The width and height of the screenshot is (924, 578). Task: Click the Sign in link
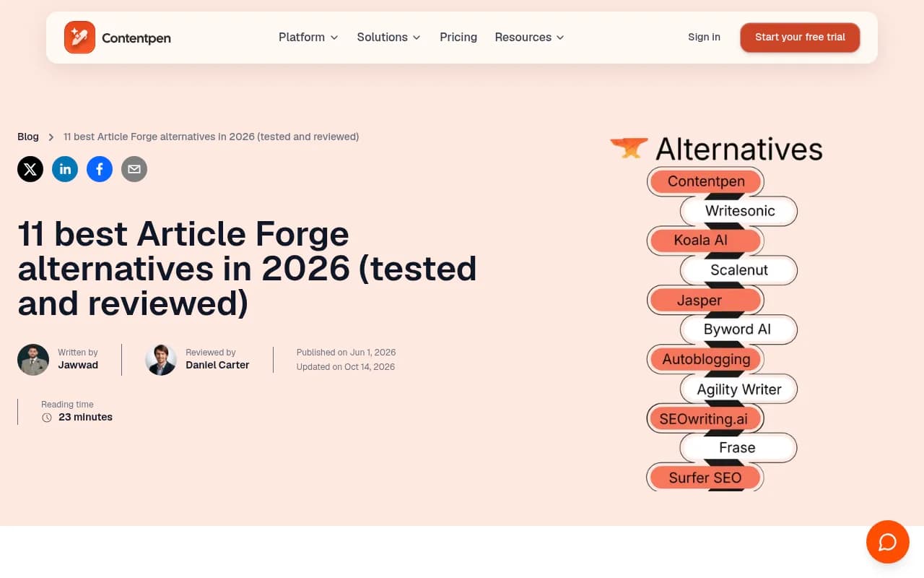tap(704, 38)
